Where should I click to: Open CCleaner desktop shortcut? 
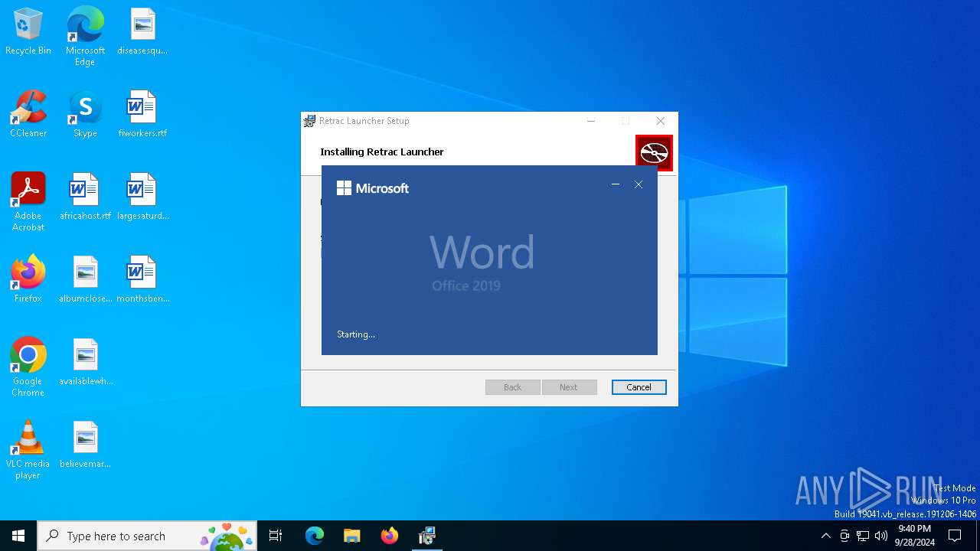point(28,115)
